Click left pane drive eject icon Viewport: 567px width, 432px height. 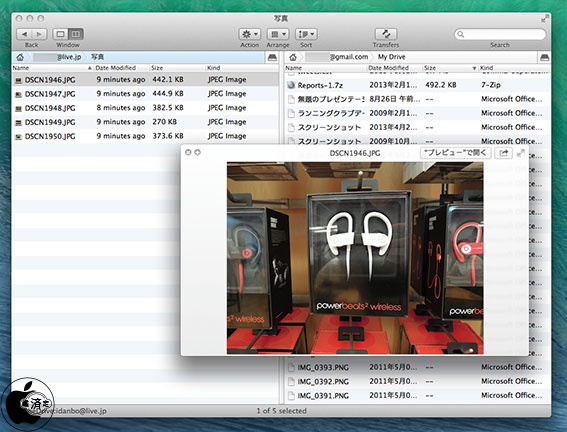coord(272,57)
